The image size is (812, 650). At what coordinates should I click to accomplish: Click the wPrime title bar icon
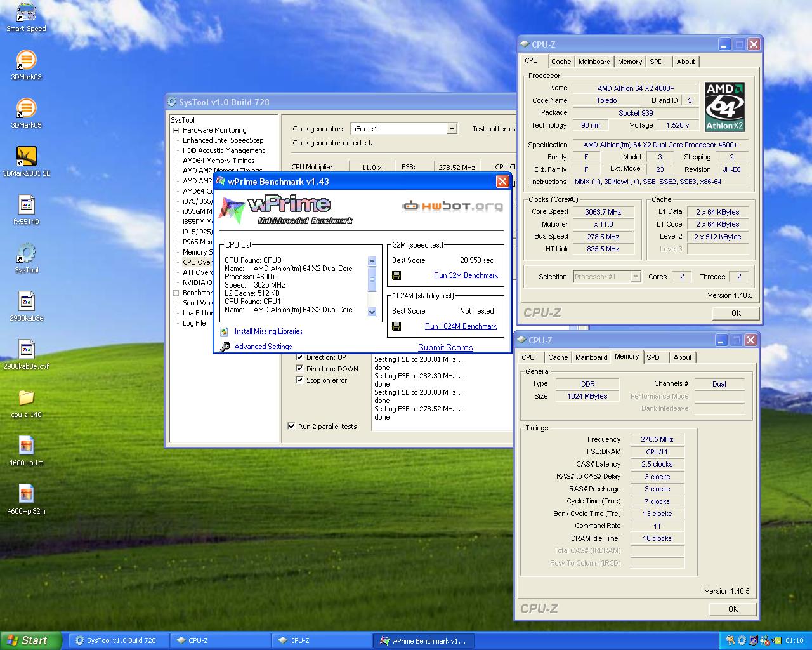[221, 182]
